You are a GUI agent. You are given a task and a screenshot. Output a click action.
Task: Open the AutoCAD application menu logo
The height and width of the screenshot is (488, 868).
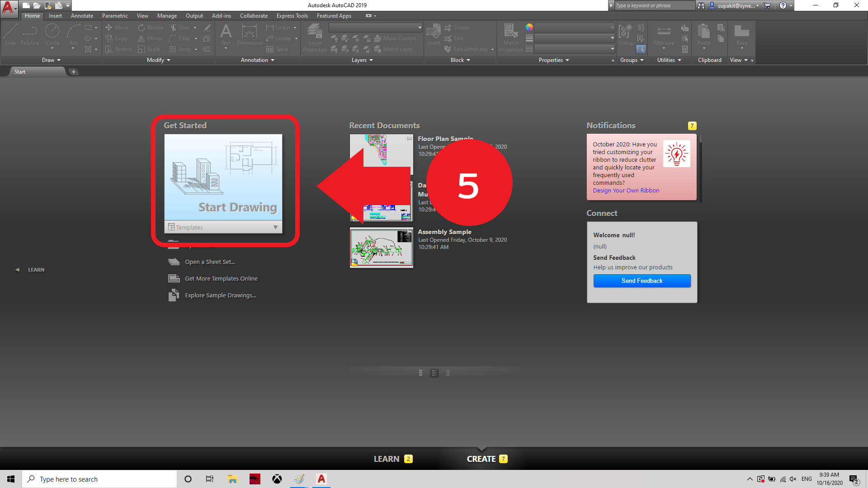click(x=8, y=8)
